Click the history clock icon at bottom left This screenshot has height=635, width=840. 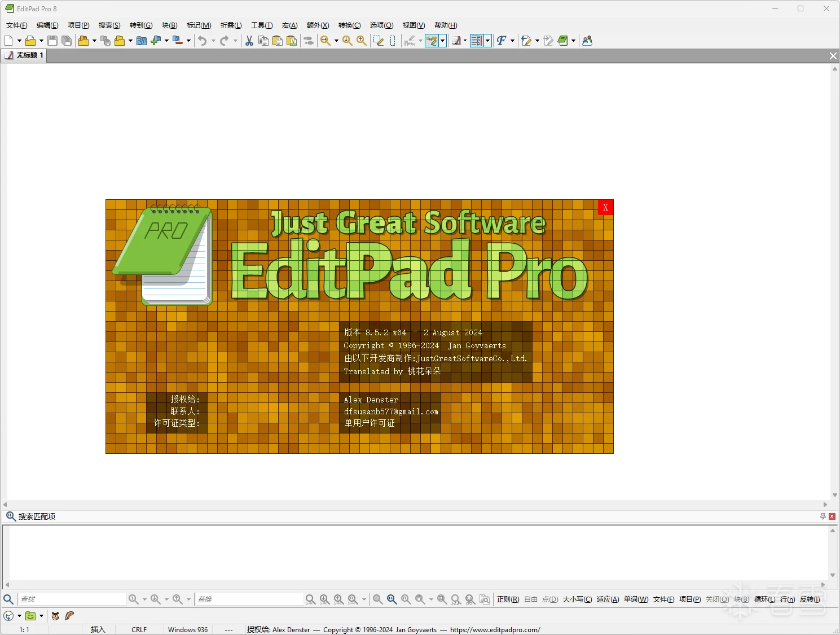8,616
